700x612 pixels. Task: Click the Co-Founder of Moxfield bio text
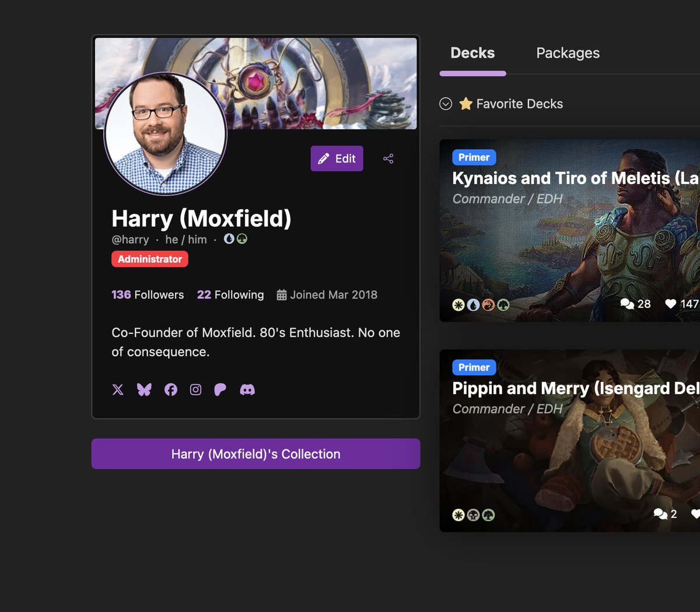pos(256,342)
